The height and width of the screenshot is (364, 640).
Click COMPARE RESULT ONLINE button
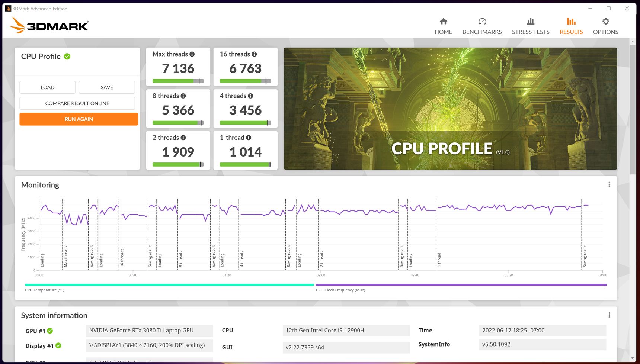click(x=77, y=103)
